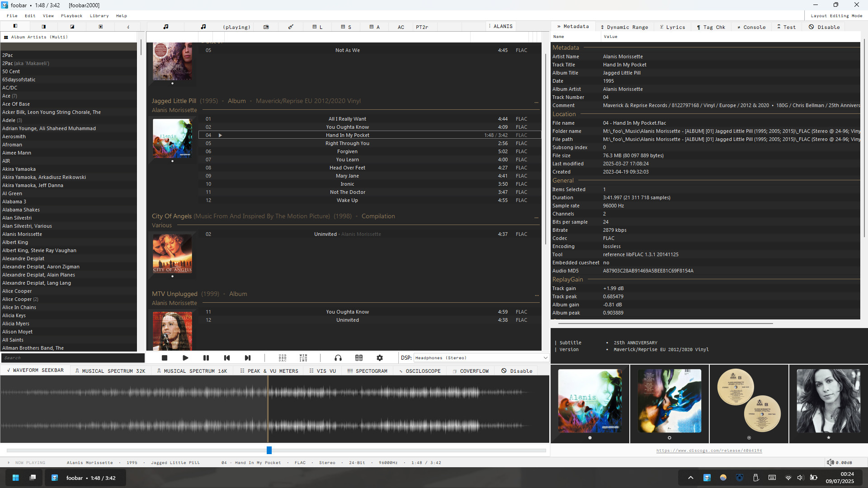Viewport: 868px width, 488px height.
Task: Switch to the Osciloscope tab
Action: pos(420,371)
